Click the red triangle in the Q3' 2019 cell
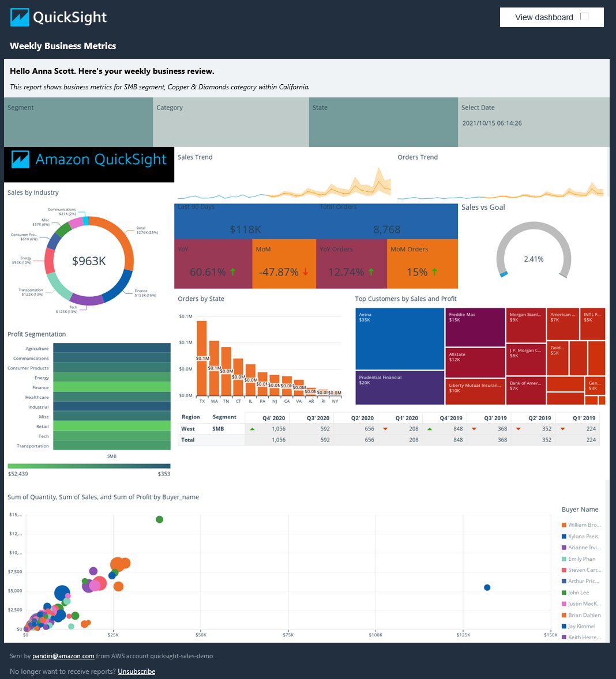Viewport: 616px width, 679px height. [474, 429]
